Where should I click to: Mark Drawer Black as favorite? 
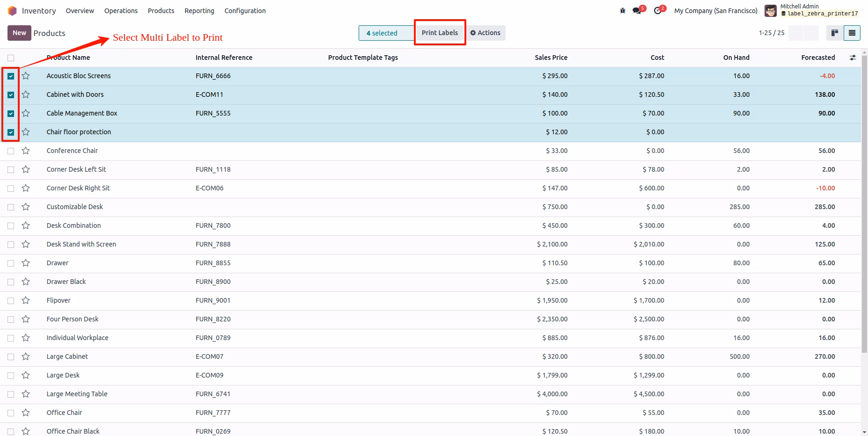click(26, 282)
